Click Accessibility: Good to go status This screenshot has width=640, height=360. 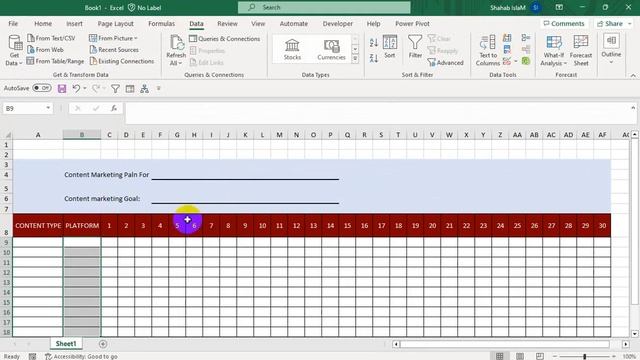pos(81,356)
